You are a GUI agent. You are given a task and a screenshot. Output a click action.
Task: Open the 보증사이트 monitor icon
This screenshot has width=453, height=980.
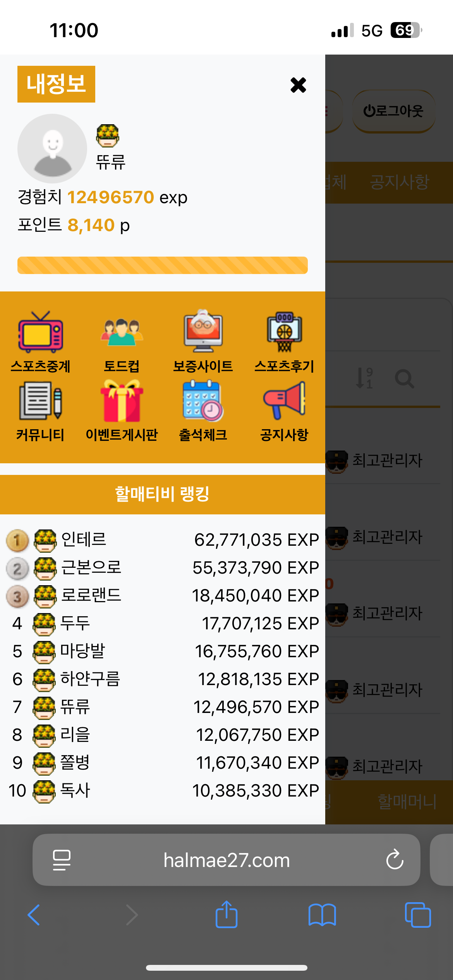pos(203,331)
